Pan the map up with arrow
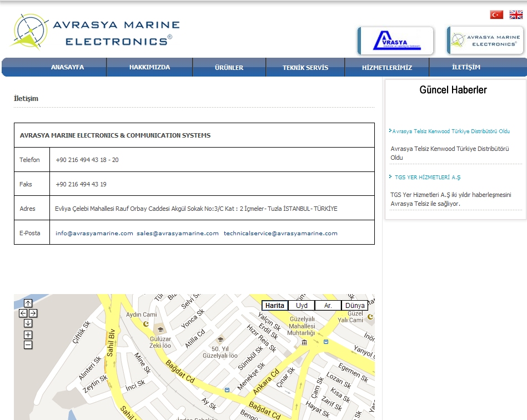The height and width of the screenshot is (420, 527). [28, 303]
